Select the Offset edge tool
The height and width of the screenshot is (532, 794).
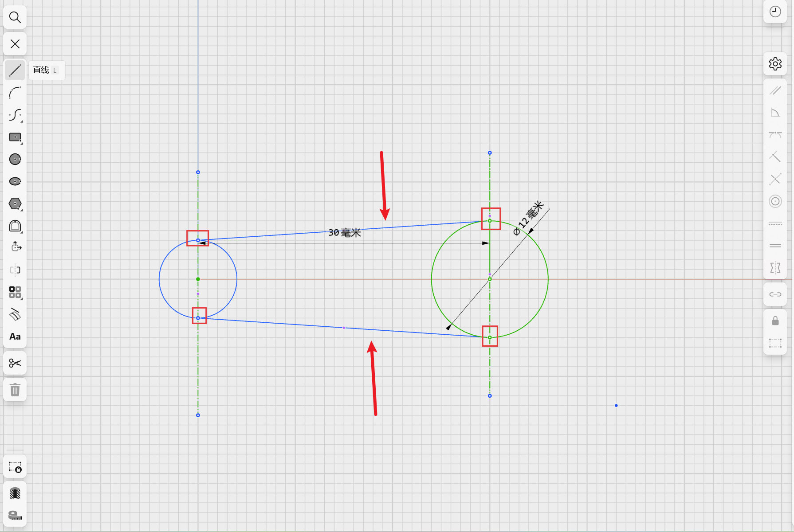(x=15, y=314)
